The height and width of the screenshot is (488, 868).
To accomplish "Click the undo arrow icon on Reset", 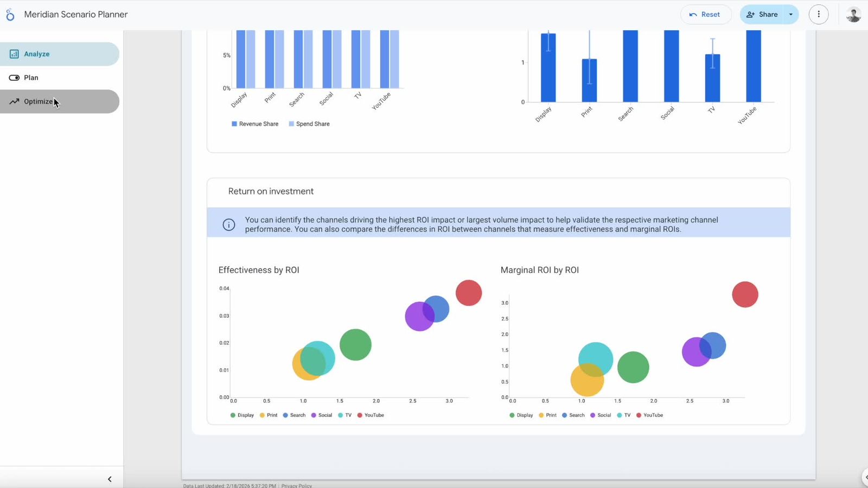I will pyautogui.click(x=694, y=15).
